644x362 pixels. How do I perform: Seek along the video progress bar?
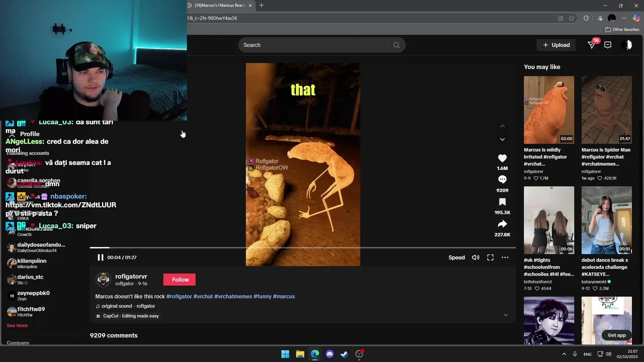[x=302, y=247]
